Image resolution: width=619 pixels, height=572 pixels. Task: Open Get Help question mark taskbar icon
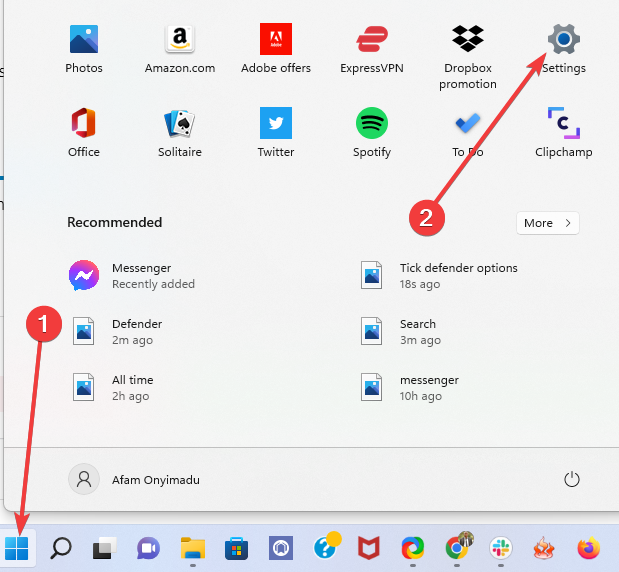point(326,546)
